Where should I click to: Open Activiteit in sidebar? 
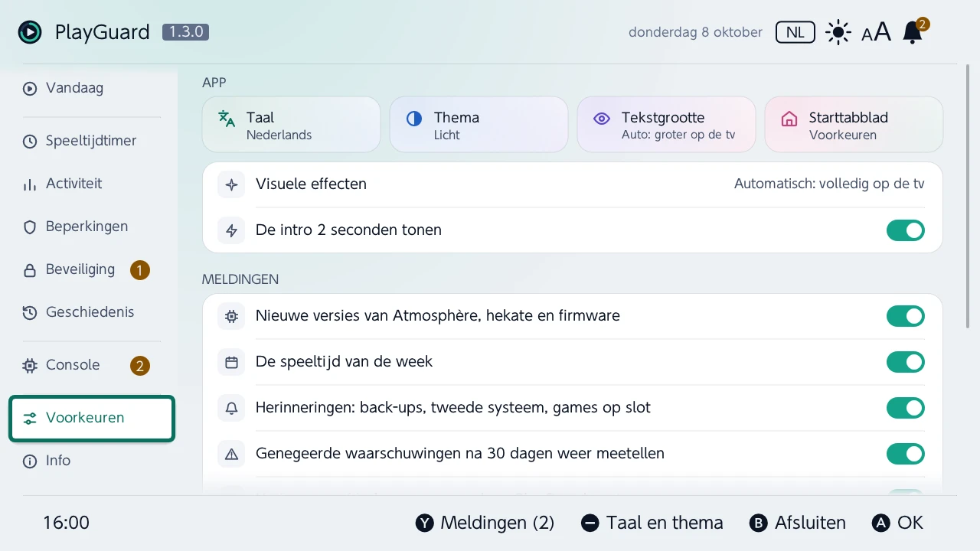tap(92, 184)
